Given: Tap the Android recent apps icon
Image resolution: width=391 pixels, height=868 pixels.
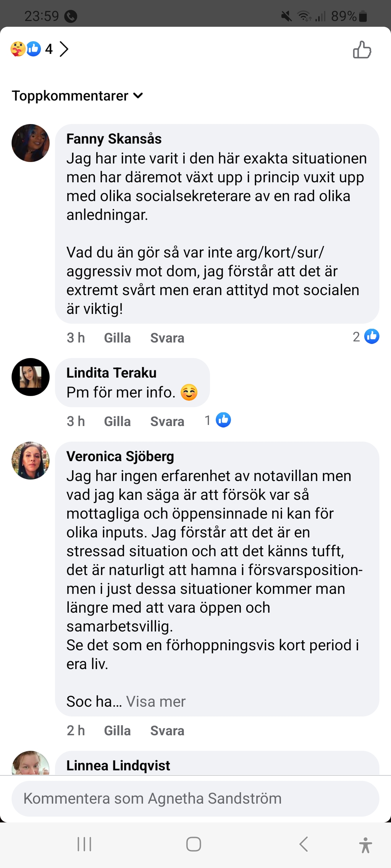Looking at the screenshot, I should (84, 844).
